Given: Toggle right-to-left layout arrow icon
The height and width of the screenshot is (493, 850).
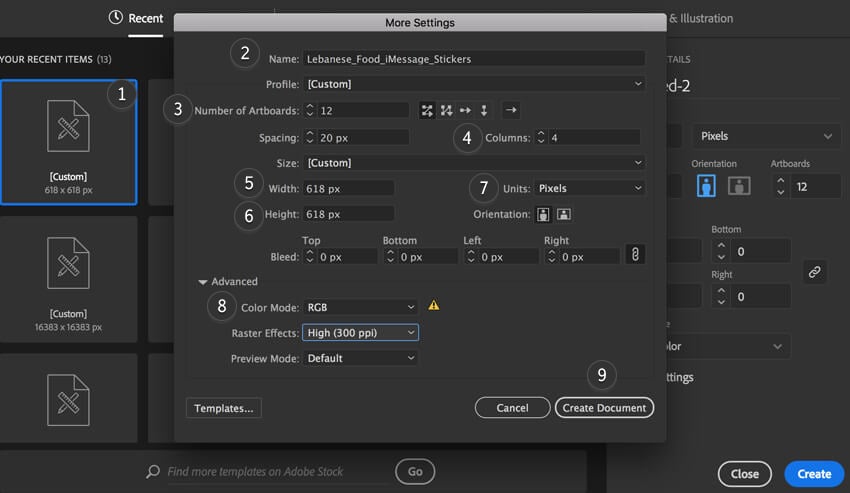Looking at the screenshot, I should click(511, 110).
